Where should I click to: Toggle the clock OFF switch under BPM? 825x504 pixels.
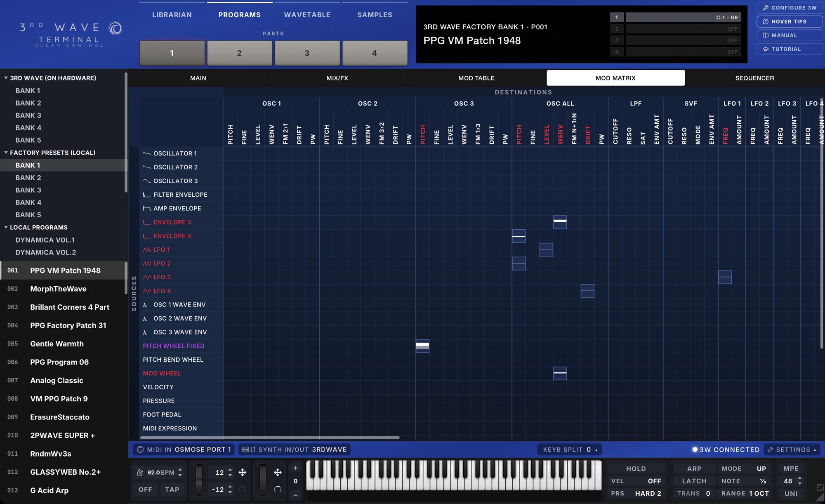pos(145,490)
